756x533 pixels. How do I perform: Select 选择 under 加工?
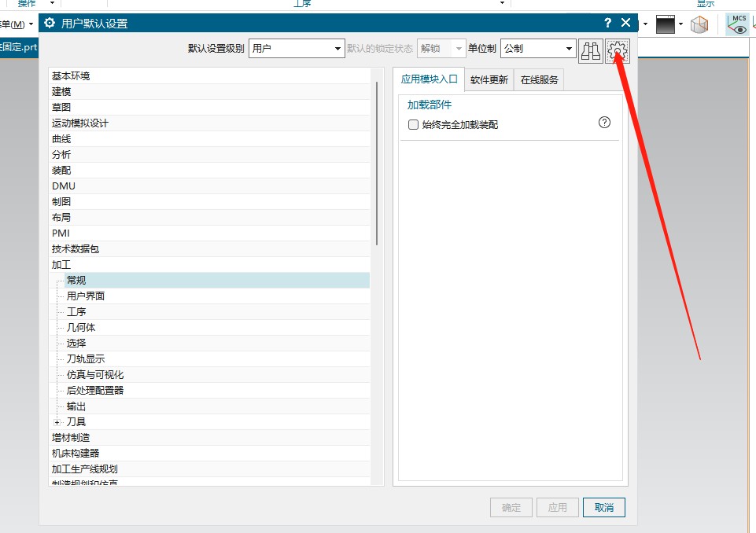click(217, 343)
